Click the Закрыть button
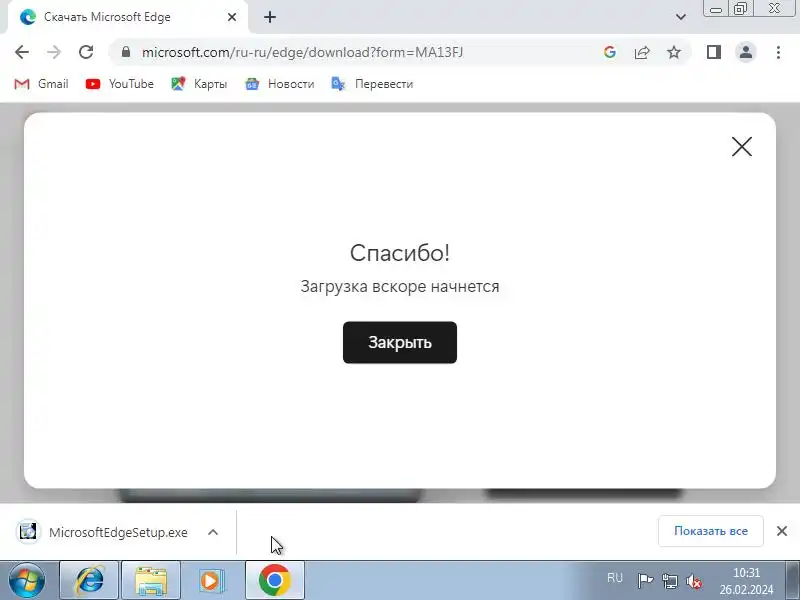The width and height of the screenshot is (800, 600). [x=400, y=342]
